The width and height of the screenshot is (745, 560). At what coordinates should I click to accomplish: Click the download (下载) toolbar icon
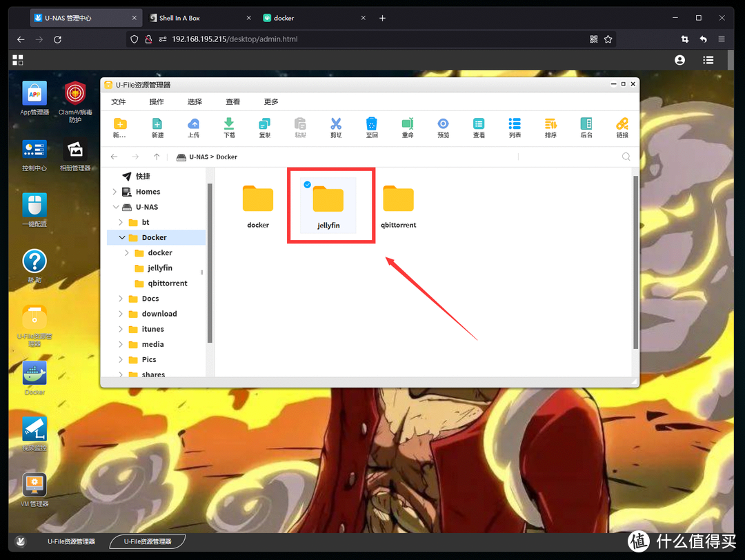[229, 124]
